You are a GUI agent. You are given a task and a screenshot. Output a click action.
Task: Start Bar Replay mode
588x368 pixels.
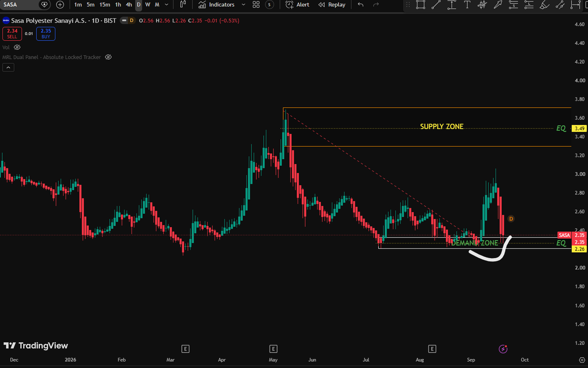click(332, 4)
